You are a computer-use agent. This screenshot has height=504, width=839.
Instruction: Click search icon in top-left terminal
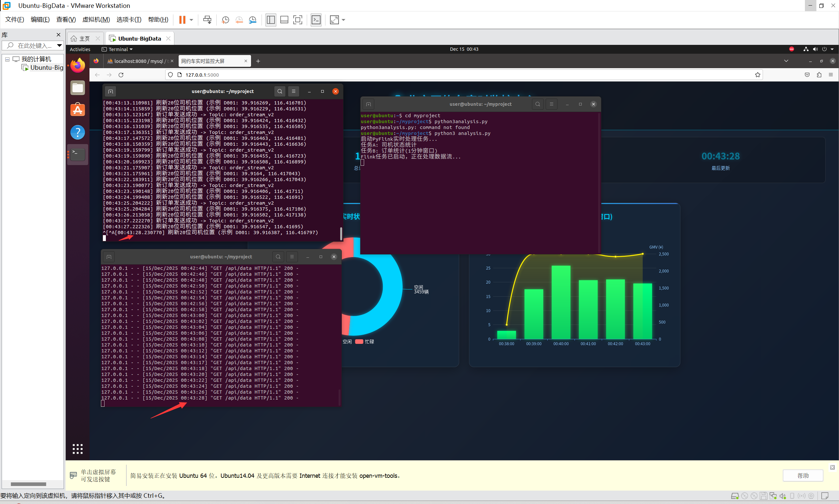pyautogui.click(x=279, y=91)
